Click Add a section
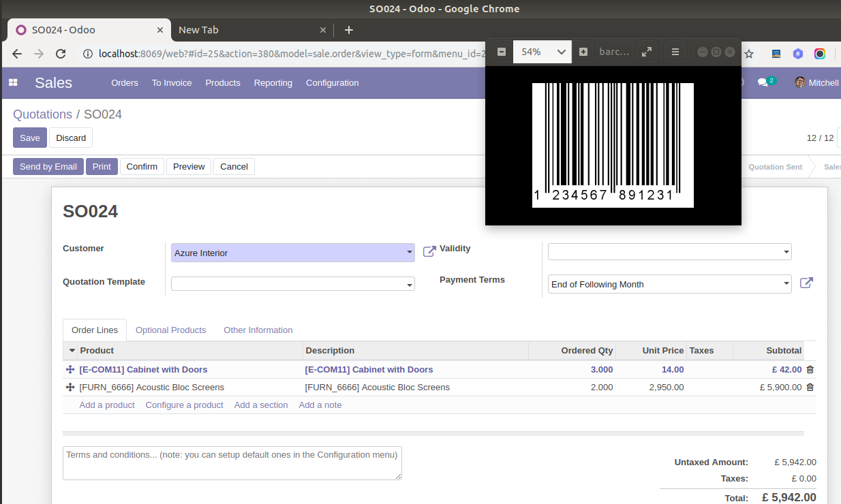 tap(261, 405)
